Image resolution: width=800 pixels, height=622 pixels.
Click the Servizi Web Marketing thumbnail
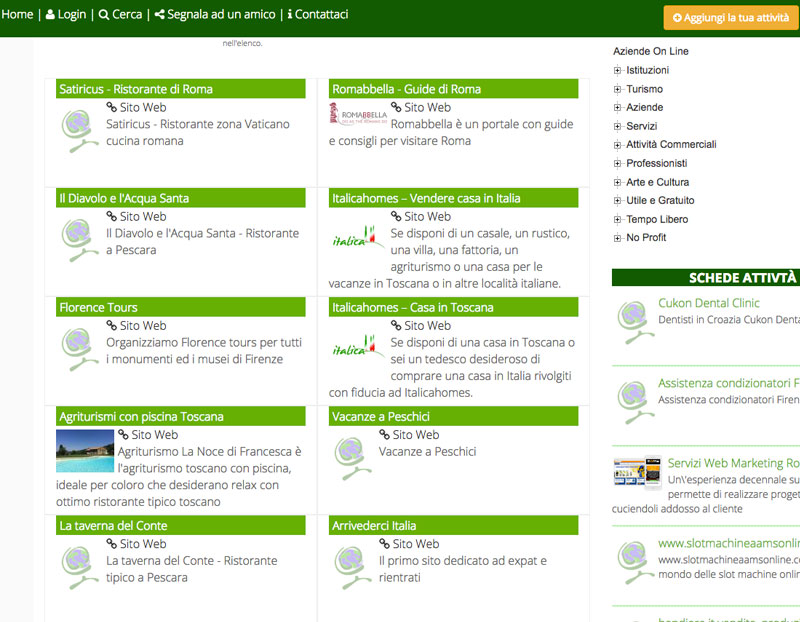[x=637, y=472]
